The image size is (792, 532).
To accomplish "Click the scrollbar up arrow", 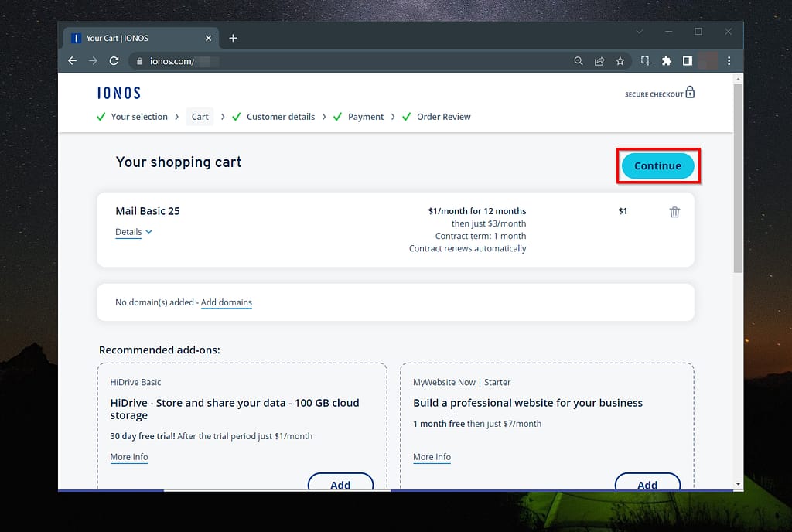I will click(x=738, y=79).
